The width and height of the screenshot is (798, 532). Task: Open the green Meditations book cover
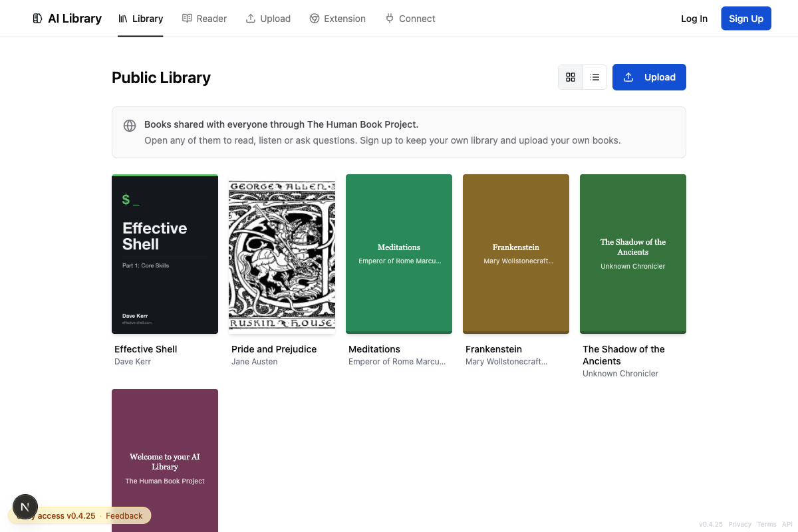click(x=399, y=254)
